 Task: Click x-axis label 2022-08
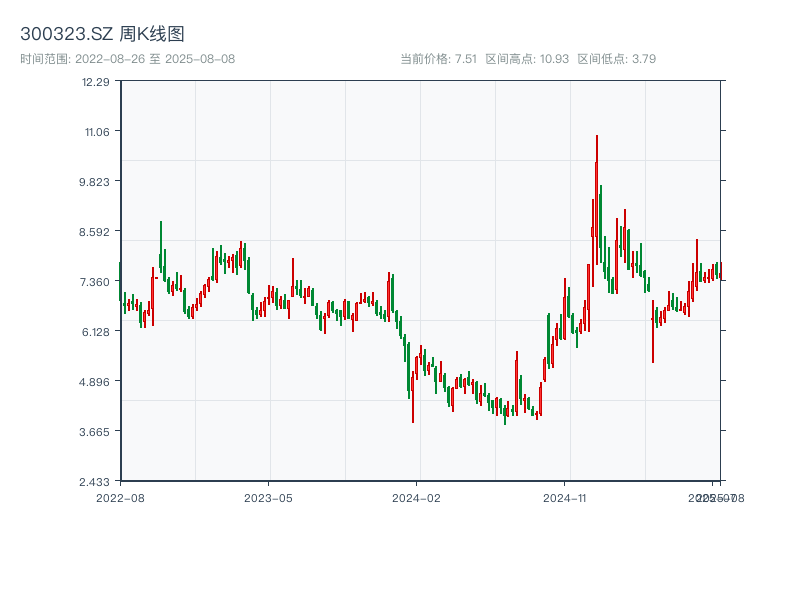click(x=120, y=498)
